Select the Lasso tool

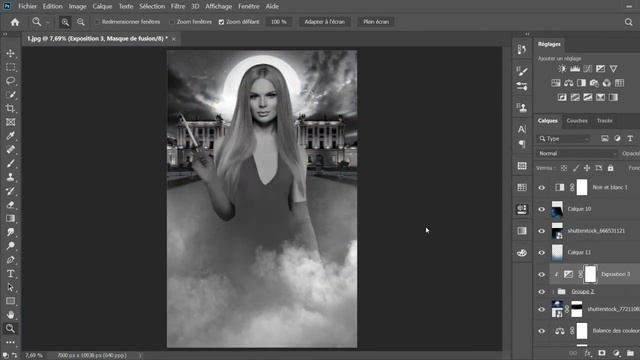click(11, 81)
